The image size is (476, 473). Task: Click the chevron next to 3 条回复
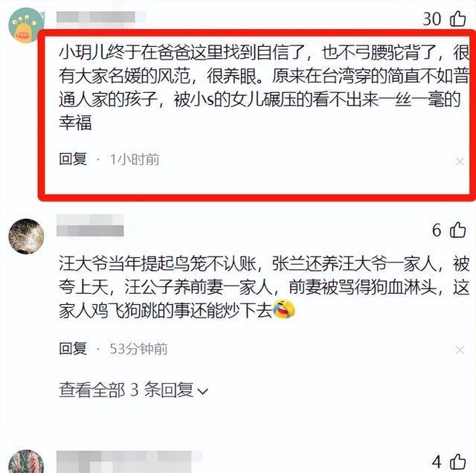(202, 391)
